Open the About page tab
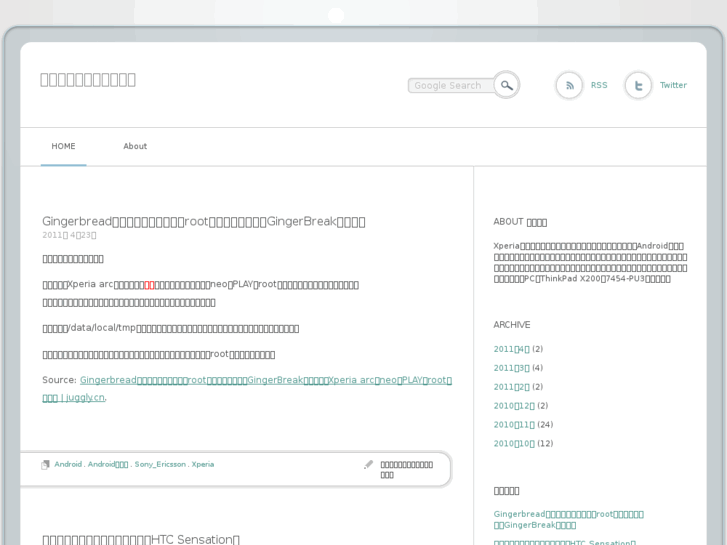Screen dimensions: 727x545 click(x=135, y=146)
